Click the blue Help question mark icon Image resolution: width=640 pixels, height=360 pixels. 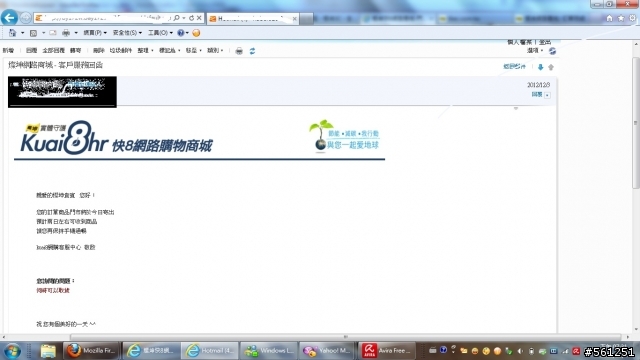(181, 33)
